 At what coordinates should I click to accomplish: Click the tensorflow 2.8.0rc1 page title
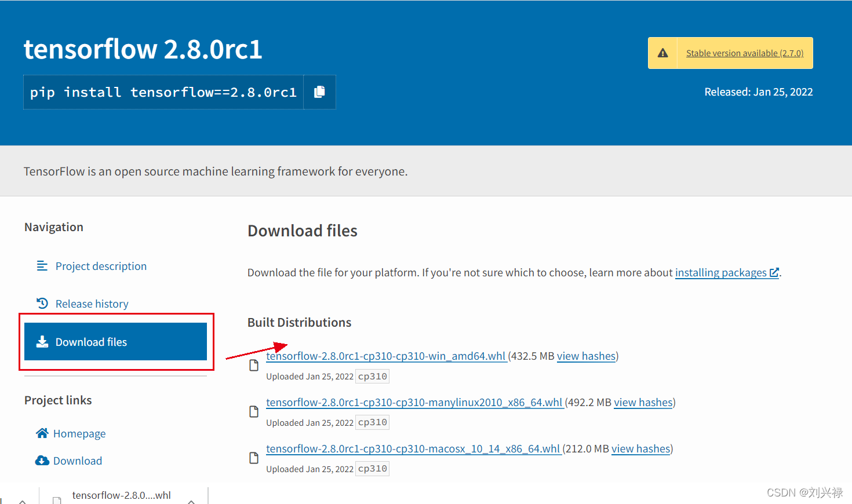143,49
